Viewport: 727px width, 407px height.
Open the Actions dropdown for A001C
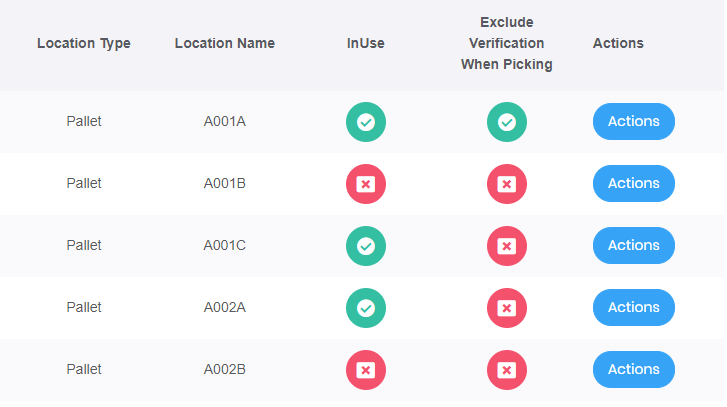coord(634,246)
